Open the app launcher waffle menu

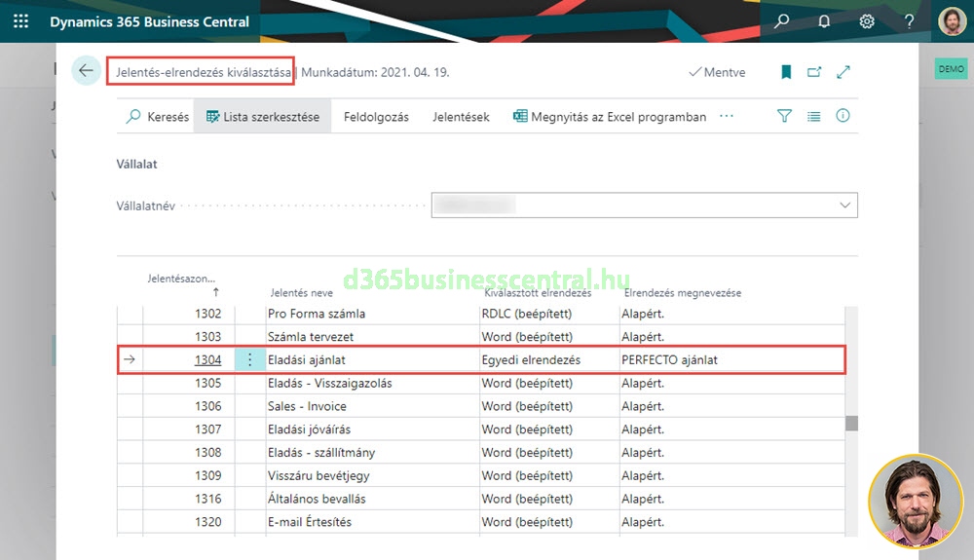pos(20,21)
